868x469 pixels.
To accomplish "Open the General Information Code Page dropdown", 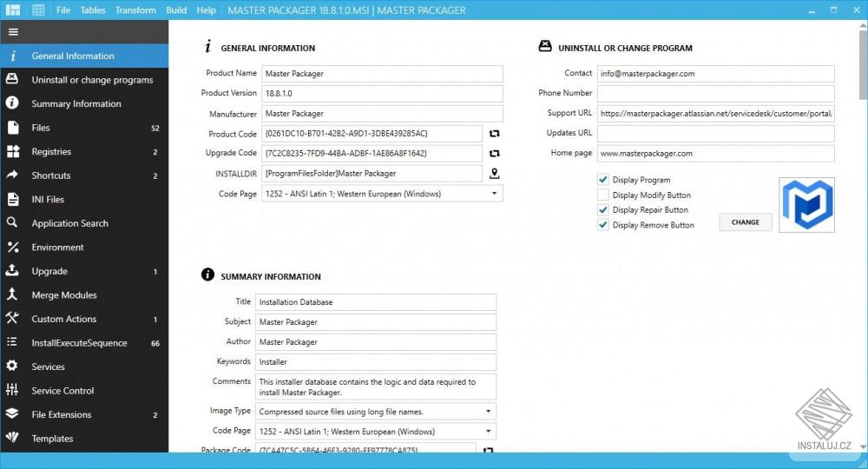I will click(495, 194).
